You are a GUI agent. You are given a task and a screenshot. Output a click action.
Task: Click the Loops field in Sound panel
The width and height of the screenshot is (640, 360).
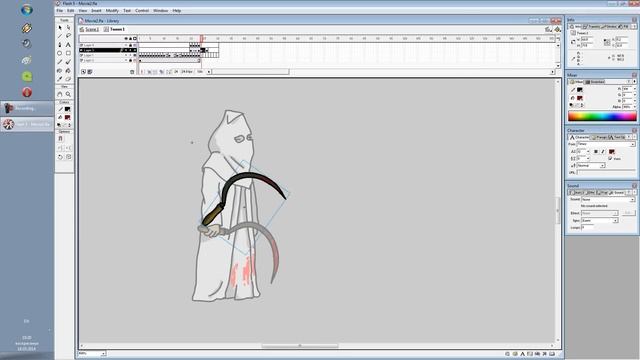[x=588, y=227]
